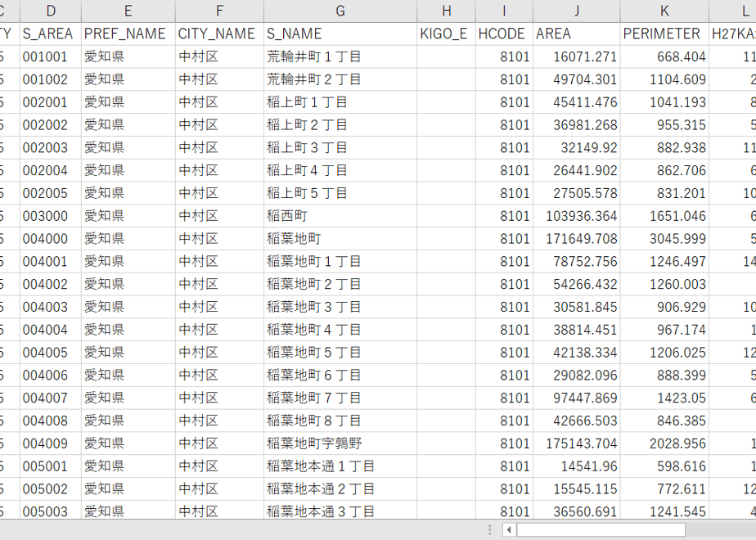The width and height of the screenshot is (756, 540).
Task: Select PERIMETER value 772.611
Action: click(664, 489)
